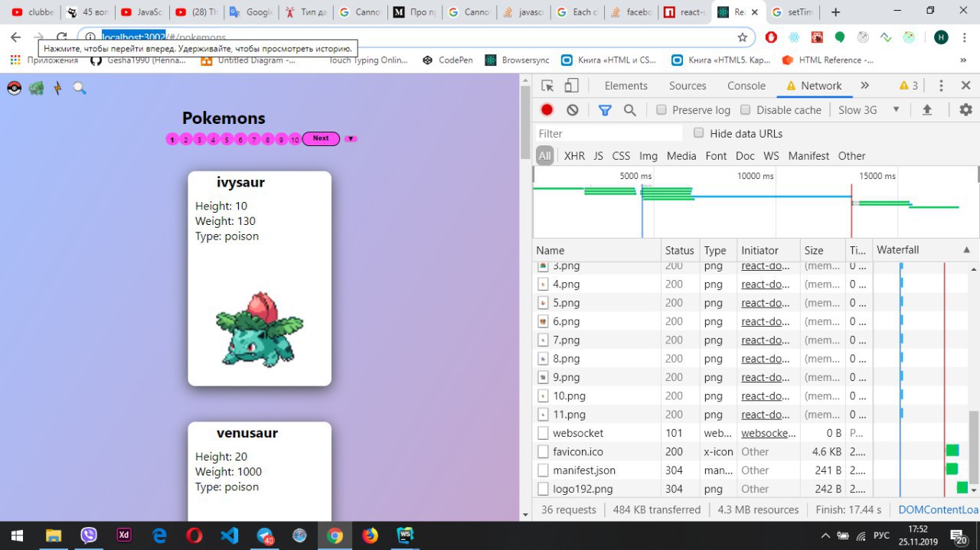Click the ivysaur pokemon image

258,329
